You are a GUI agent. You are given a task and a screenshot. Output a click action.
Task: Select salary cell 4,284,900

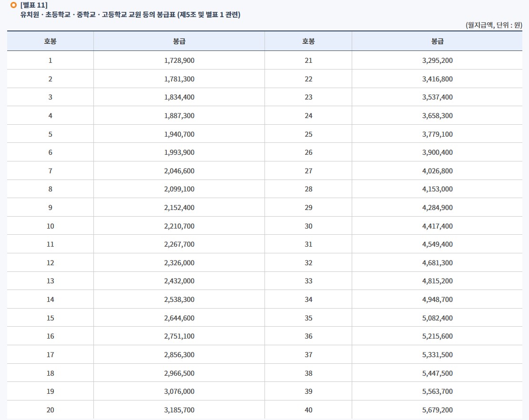point(437,208)
